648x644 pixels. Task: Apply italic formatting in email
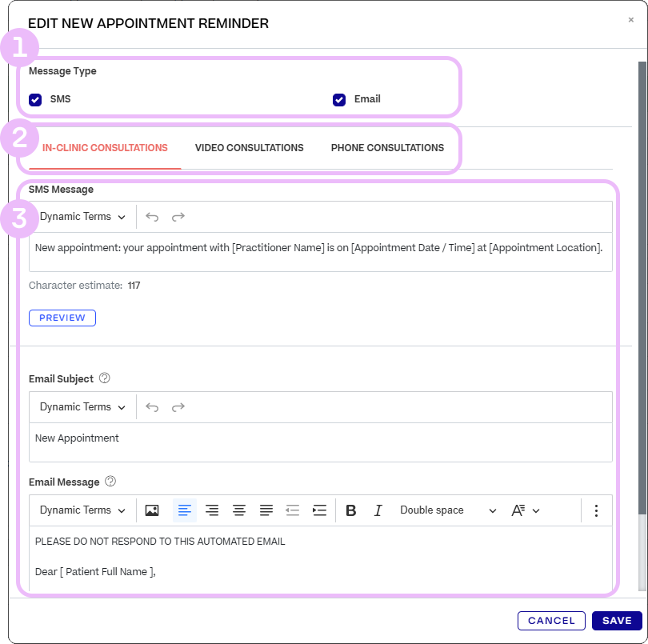coord(378,510)
